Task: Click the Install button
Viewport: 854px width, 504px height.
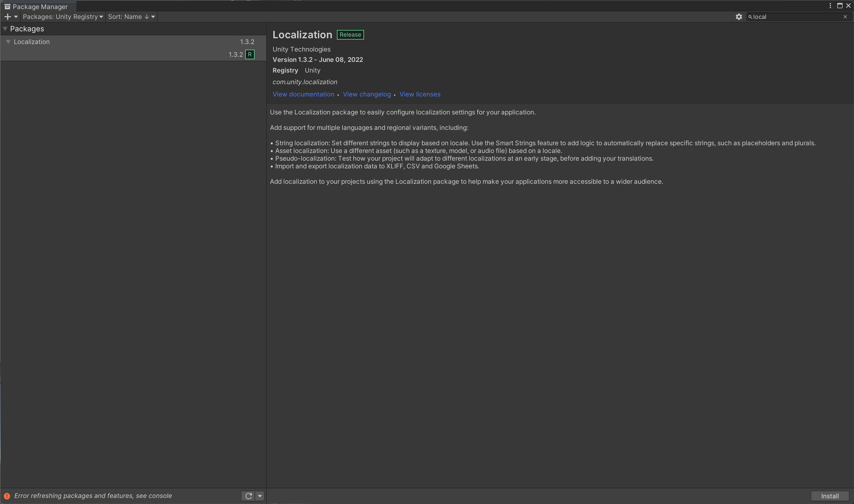Action: tap(830, 496)
